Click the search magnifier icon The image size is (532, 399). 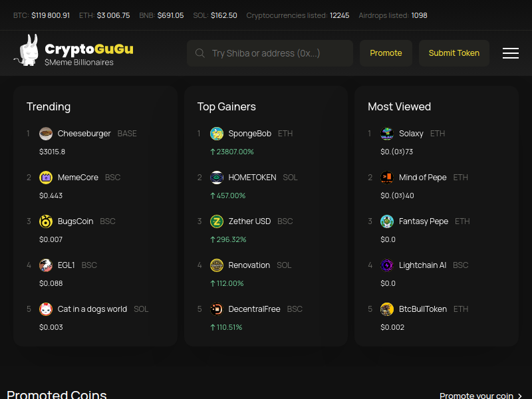(x=200, y=53)
